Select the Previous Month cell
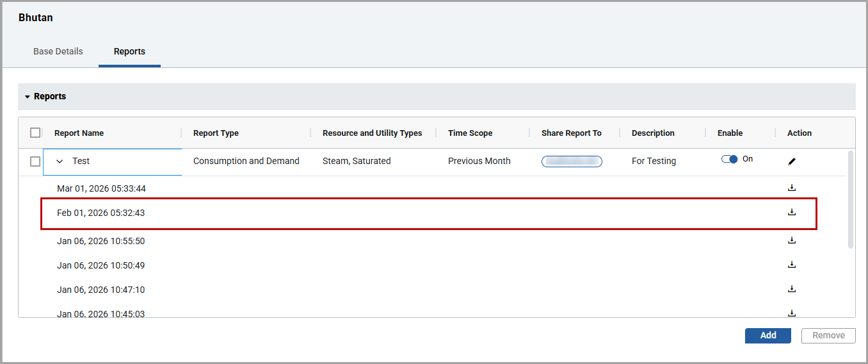This screenshot has width=868, height=364. click(x=479, y=161)
